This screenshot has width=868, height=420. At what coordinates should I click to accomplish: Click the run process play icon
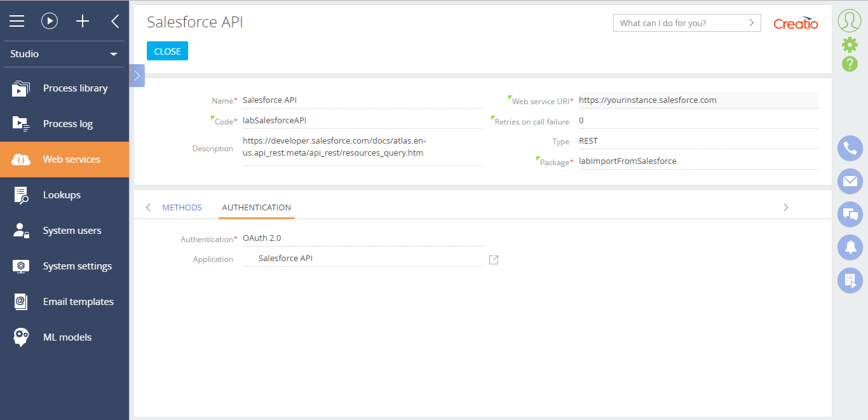coord(50,21)
